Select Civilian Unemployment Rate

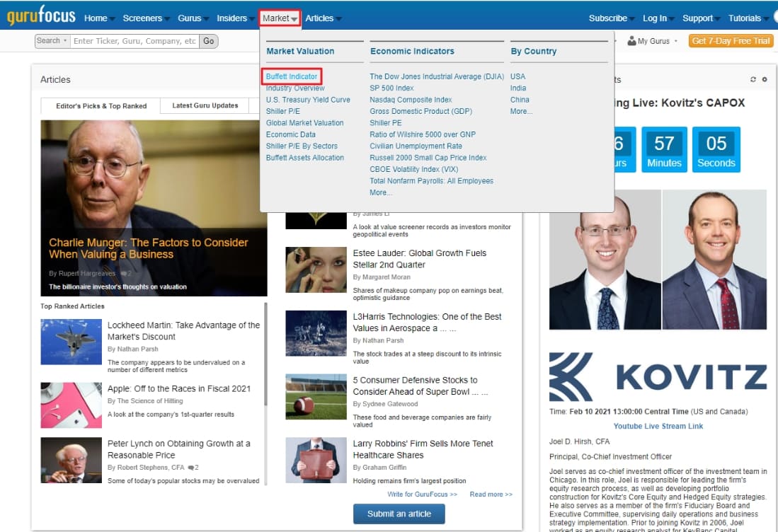point(416,146)
